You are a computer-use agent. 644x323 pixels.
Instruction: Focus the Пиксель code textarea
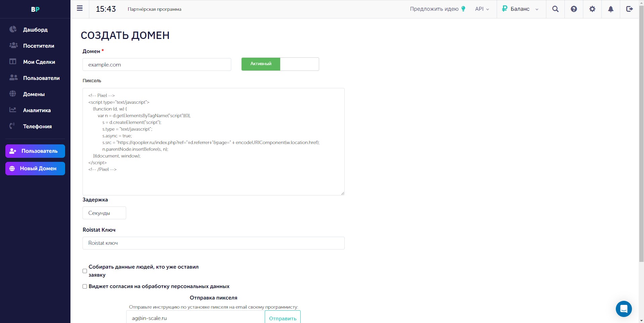tap(213, 142)
